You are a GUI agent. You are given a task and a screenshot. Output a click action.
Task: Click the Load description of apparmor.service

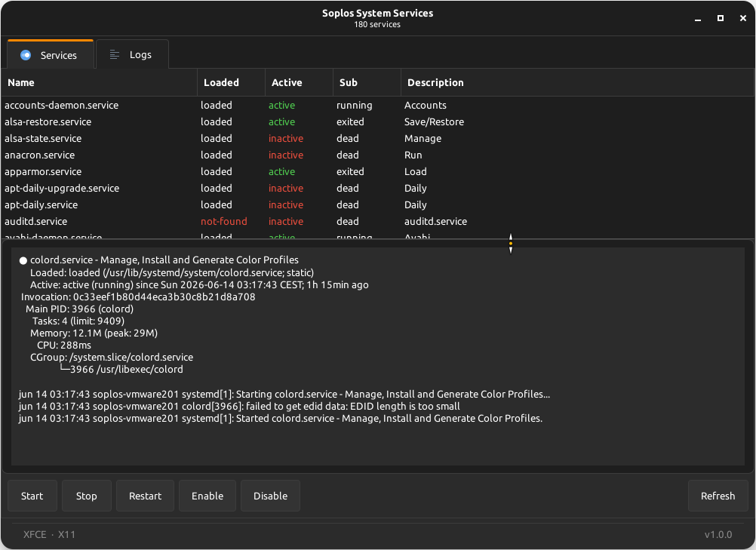tap(415, 171)
